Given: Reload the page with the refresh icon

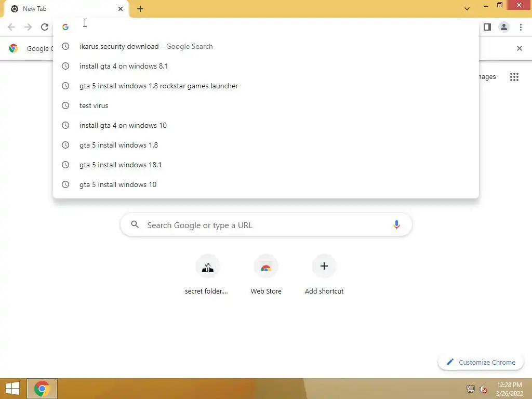Looking at the screenshot, I should 45,27.
